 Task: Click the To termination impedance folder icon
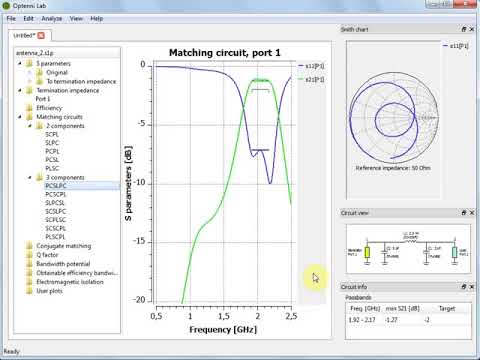tap(39, 81)
